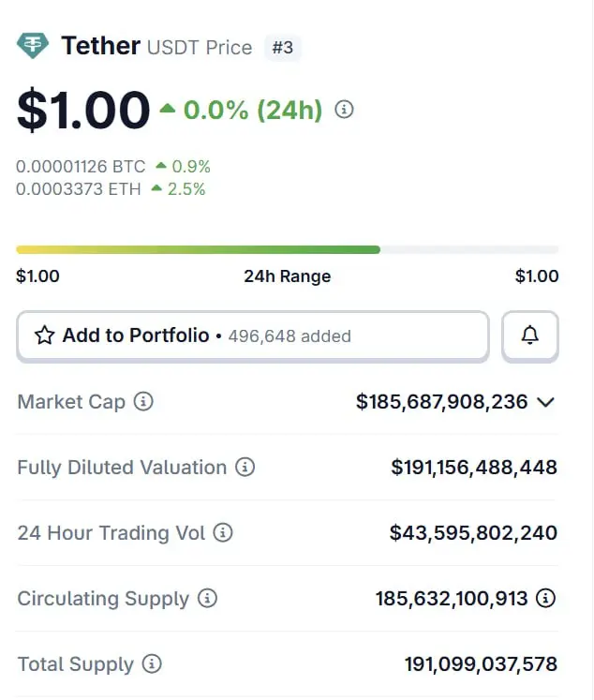Viewport: 594px width, 700px height.
Task: Click the 0.0003373 ETH price line
Action: [x=78, y=189]
